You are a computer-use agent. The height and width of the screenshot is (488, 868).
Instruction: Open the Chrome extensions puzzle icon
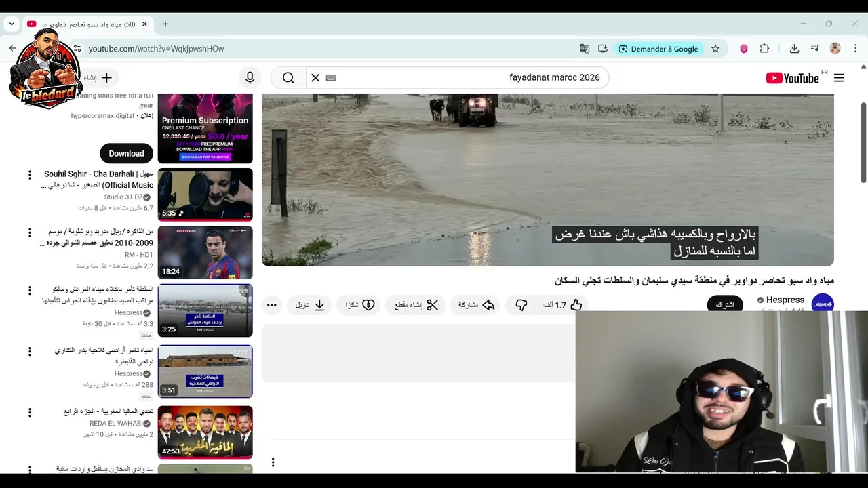(765, 49)
